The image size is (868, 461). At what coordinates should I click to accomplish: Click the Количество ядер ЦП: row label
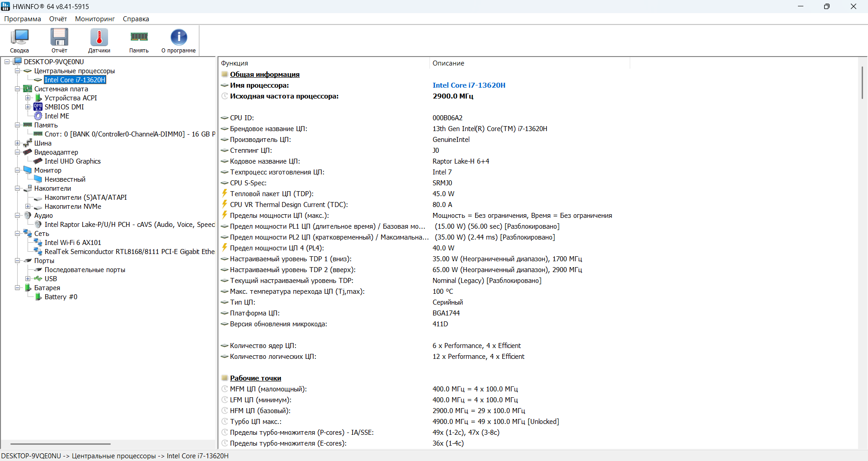coord(263,345)
